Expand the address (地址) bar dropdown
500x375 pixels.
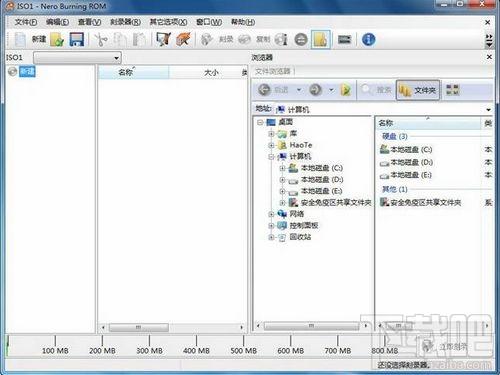(488, 110)
